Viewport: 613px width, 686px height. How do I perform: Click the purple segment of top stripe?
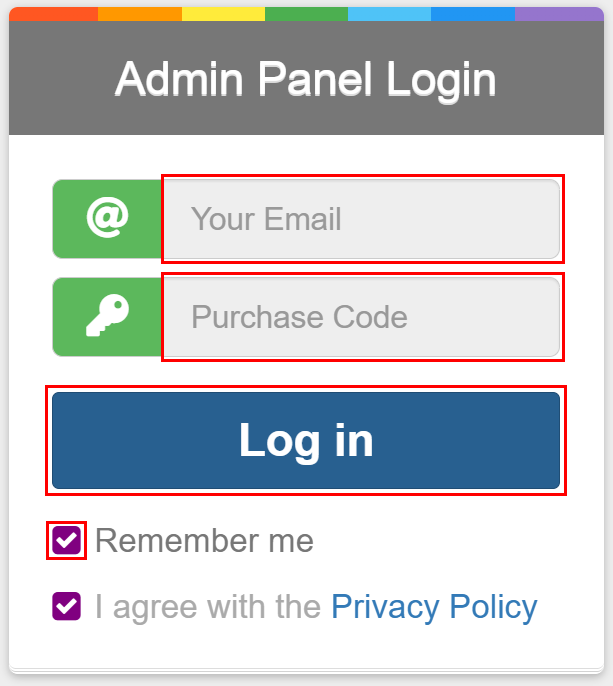[x=560, y=14]
